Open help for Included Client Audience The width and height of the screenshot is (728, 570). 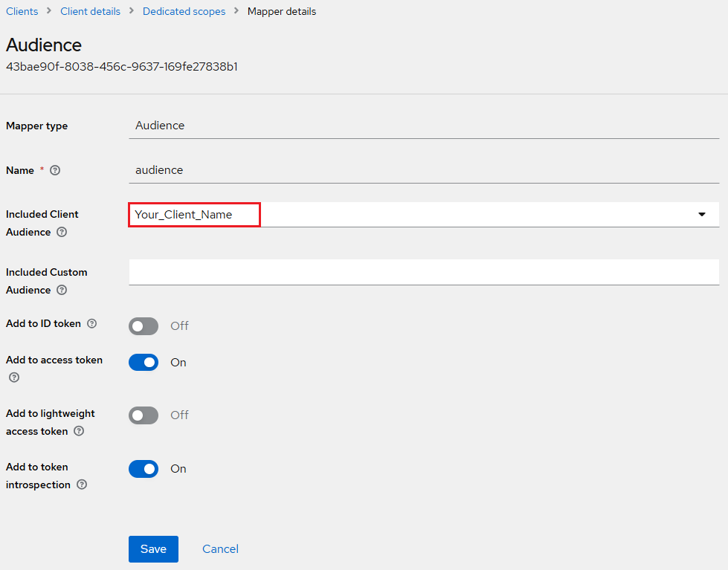tap(62, 232)
